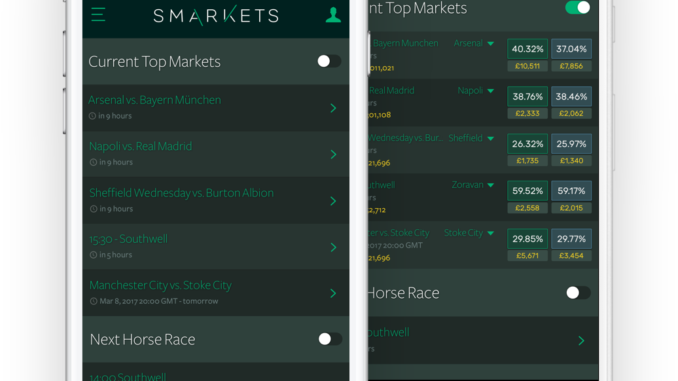Disable the Top Markets switch on right phone
The height and width of the screenshot is (381, 678).
[x=578, y=8]
